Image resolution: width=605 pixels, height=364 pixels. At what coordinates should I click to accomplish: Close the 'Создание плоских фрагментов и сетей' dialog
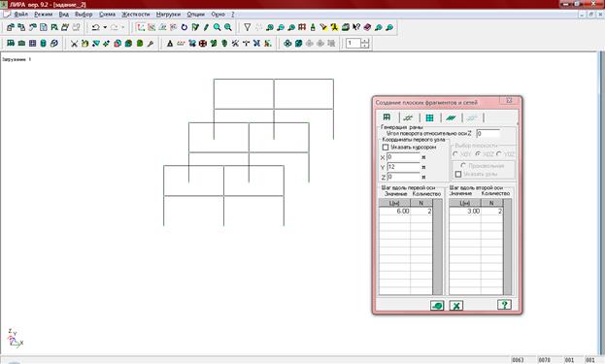pos(509,100)
